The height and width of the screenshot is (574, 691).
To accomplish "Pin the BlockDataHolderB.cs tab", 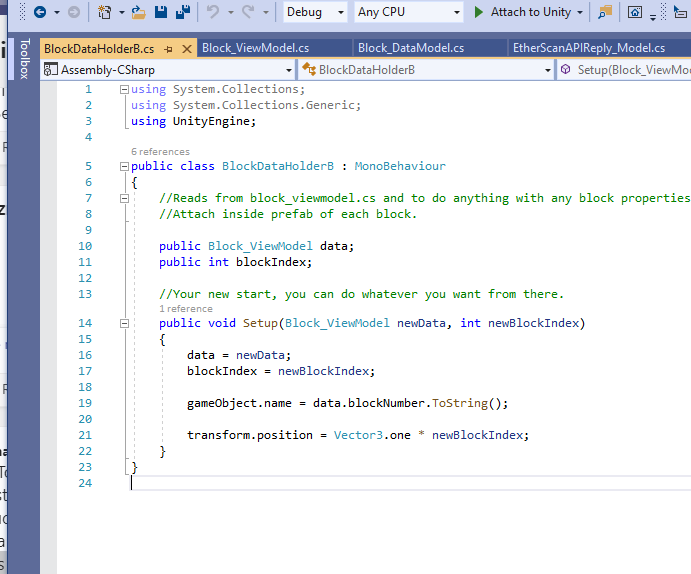I will (168, 48).
